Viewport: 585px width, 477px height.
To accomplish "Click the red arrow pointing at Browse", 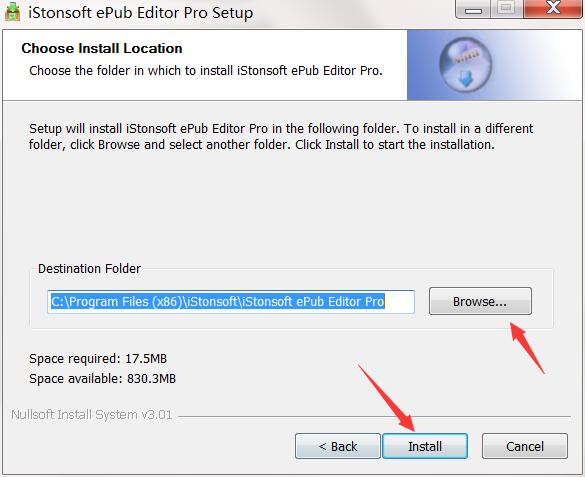I will pos(527,348).
